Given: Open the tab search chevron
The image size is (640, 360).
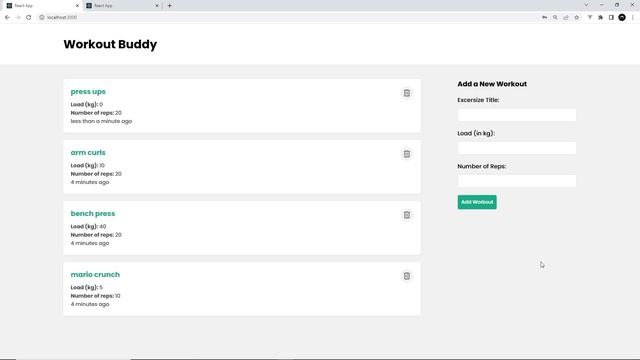Looking at the screenshot, I should pos(586,5).
